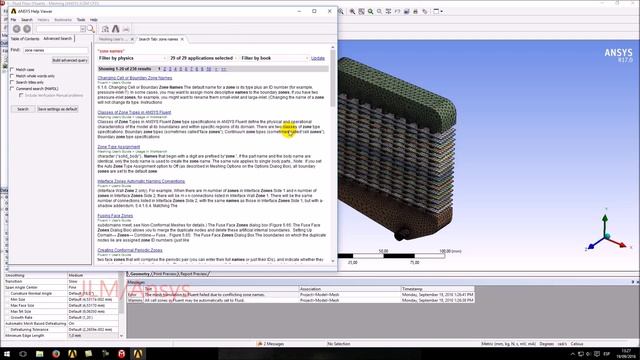Open the Span Angle Center value Fine
Screen dimensions: 640x360
(93, 287)
